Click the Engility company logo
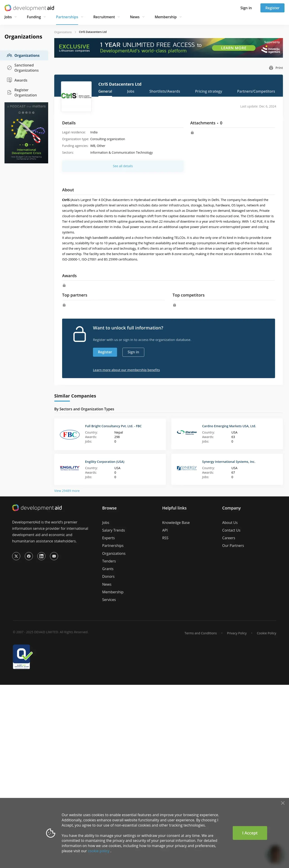 (x=70, y=468)
